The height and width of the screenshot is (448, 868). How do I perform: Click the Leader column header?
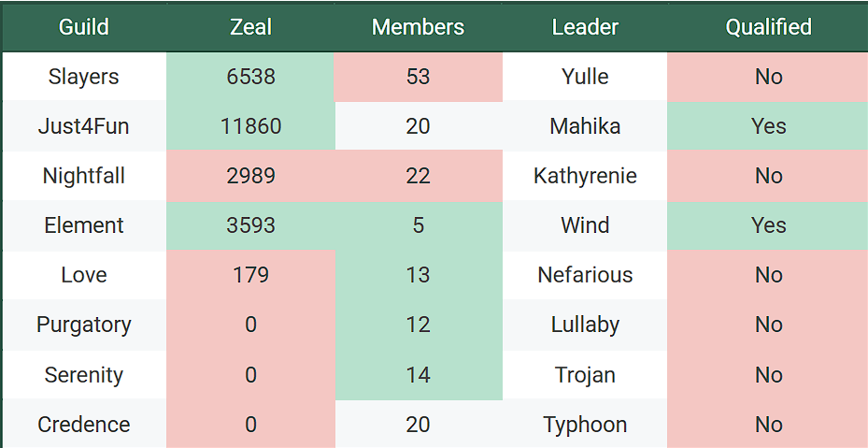click(585, 27)
